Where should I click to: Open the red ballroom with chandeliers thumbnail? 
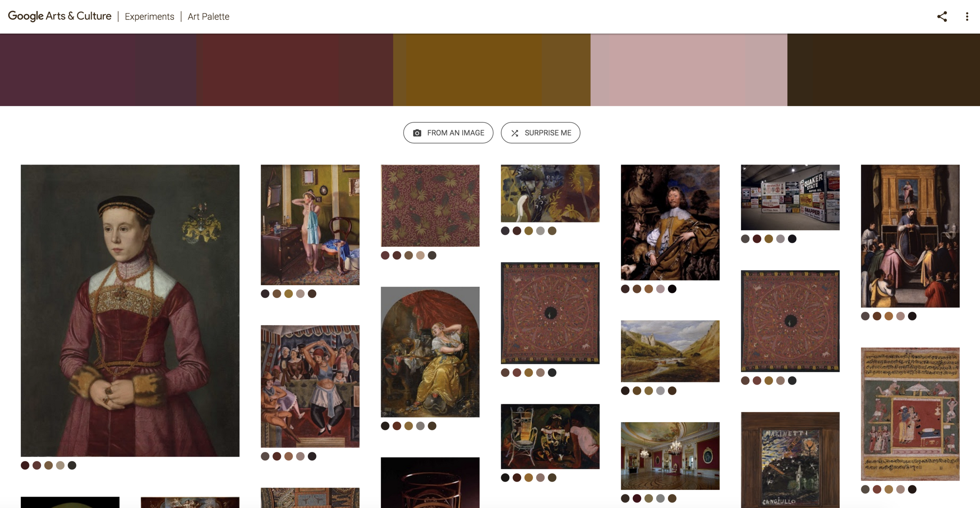(670, 456)
